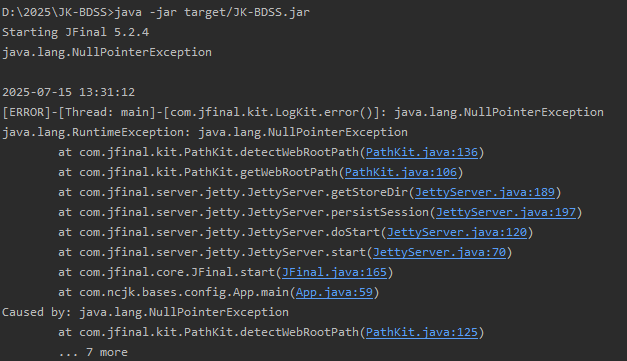Click the PathKit.java:125 link
The height and width of the screenshot is (361, 627).
[422, 332]
